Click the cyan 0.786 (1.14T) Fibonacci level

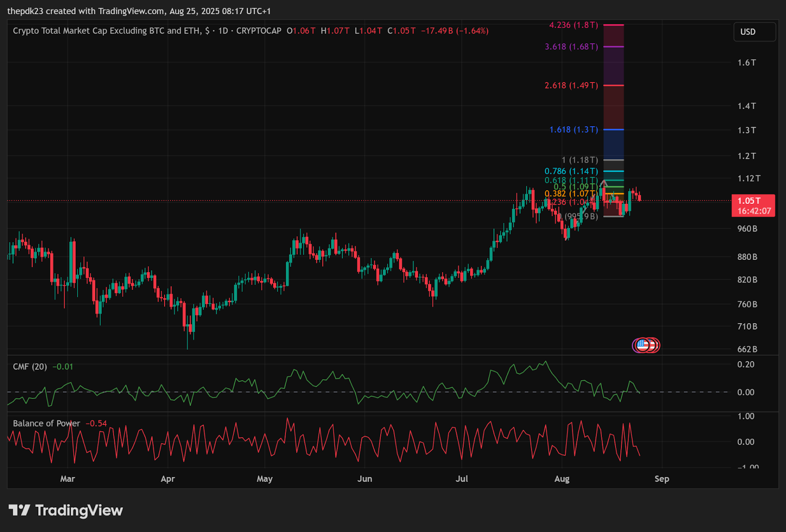tap(613, 171)
